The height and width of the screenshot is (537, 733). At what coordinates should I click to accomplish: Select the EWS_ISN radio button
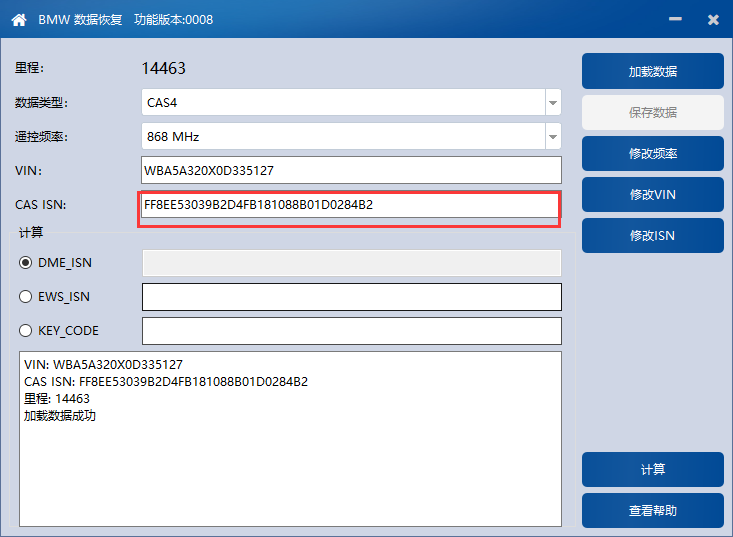(25, 297)
